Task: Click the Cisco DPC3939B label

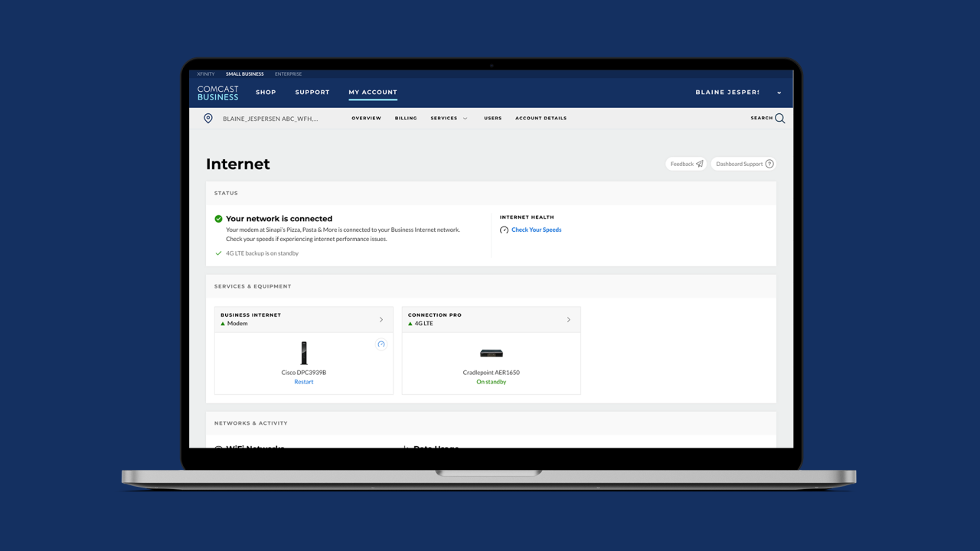Action: [x=304, y=373]
